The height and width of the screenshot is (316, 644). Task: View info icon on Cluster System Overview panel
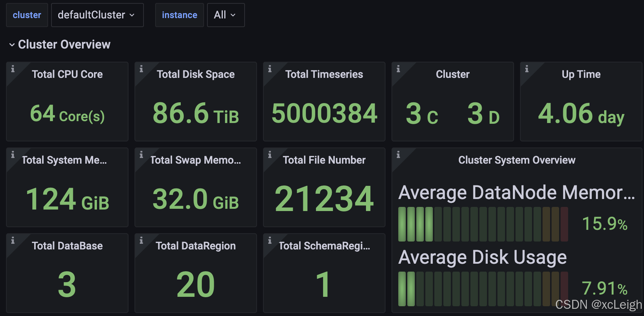[398, 155]
